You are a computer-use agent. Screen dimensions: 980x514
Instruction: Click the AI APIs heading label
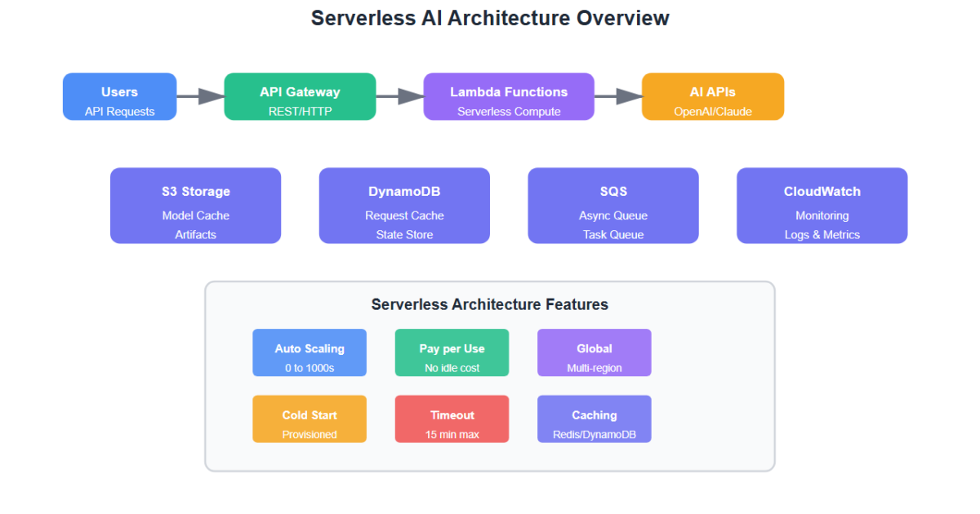point(712,92)
